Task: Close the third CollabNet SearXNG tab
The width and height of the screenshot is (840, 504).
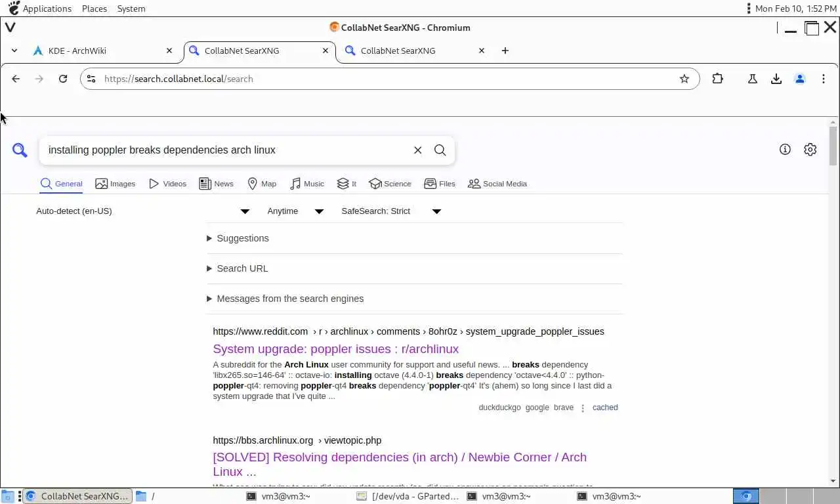Action: click(482, 51)
